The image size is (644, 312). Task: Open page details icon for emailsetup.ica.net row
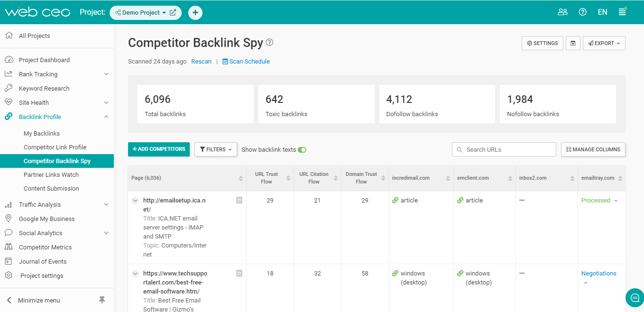point(239,201)
